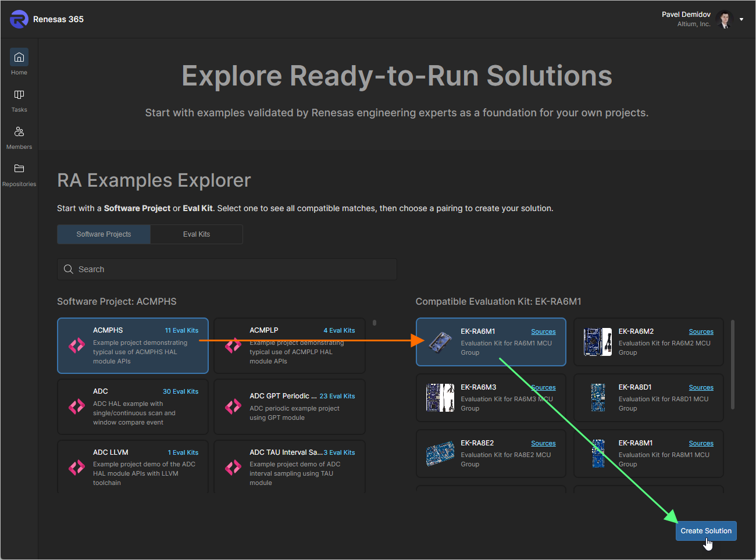756x560 pixels.
Task: Click the ADC project diamond icon
Action: (77, 406)
